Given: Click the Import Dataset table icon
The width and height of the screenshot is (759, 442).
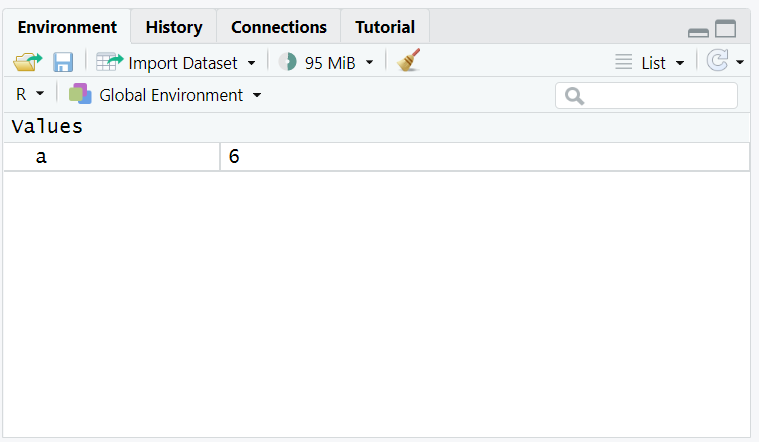Looking at the screenshot, I should (x=109, y=62).
